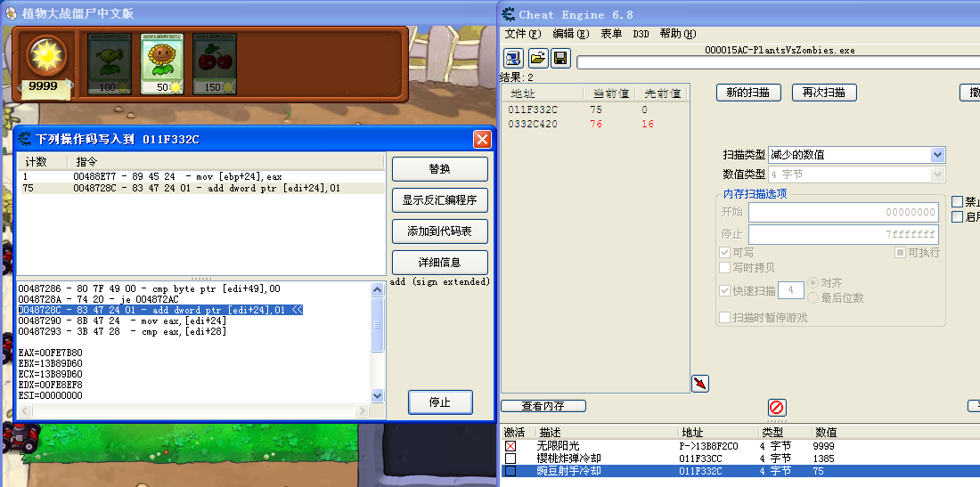Viewport: 980px width, 487px height.
Task: Select the je 004872AC disassembly line
Action: (x=98, y=300)
